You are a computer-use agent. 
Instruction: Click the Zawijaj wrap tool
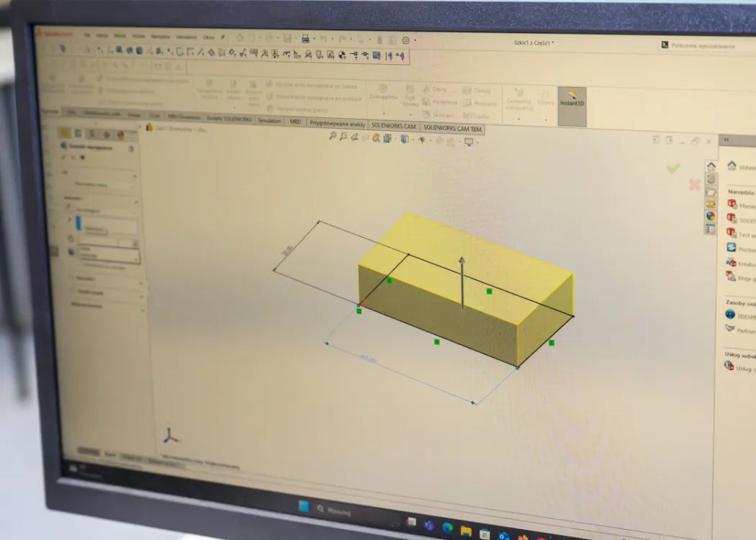click(x=477, y=90)
